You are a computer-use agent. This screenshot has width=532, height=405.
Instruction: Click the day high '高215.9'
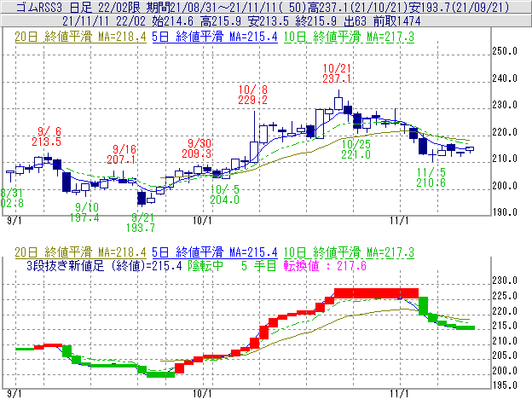(221, 21)
